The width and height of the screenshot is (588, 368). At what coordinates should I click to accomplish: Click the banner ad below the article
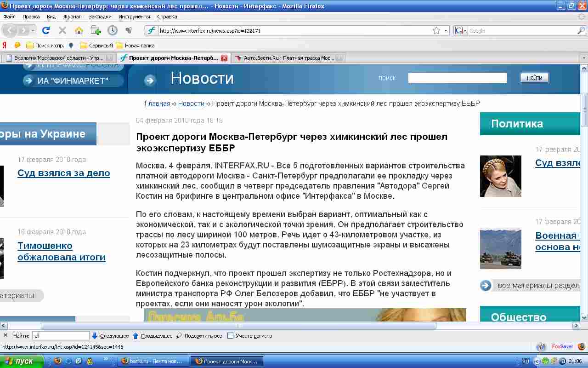305,315
